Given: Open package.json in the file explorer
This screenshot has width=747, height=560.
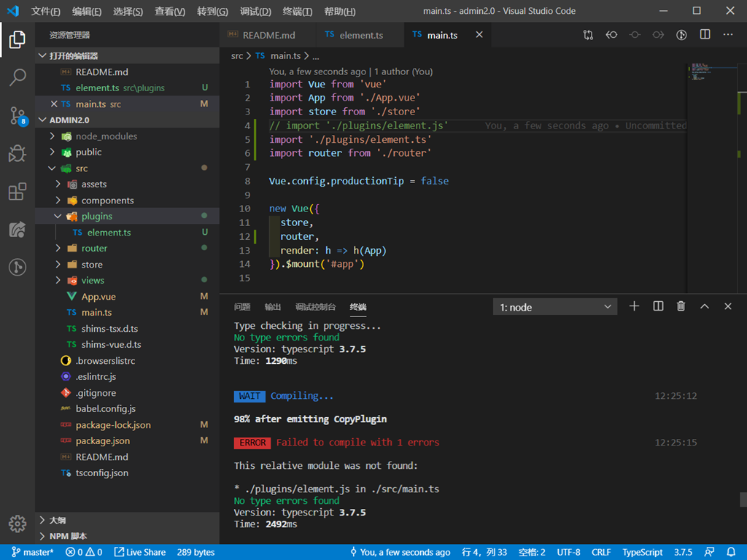Looking at the screenshot, I should point(102,441).
